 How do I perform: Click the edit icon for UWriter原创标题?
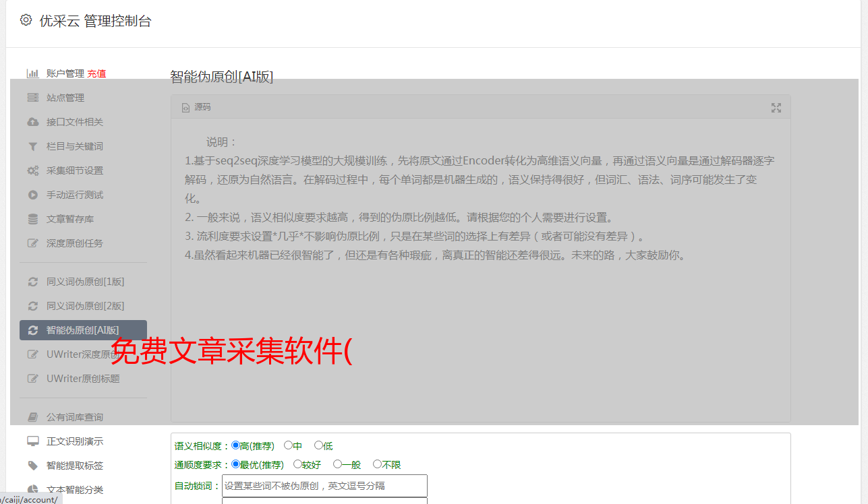click(x=32, y=379)
